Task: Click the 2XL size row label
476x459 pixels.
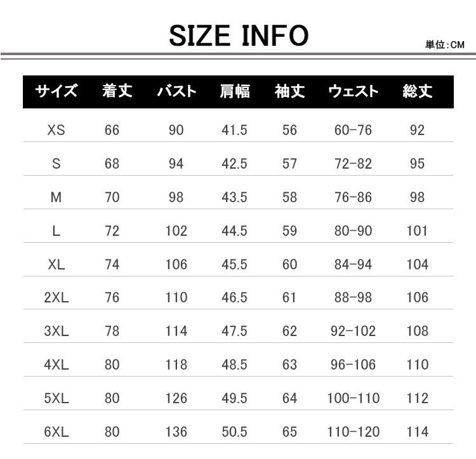Action: point(56,297)
